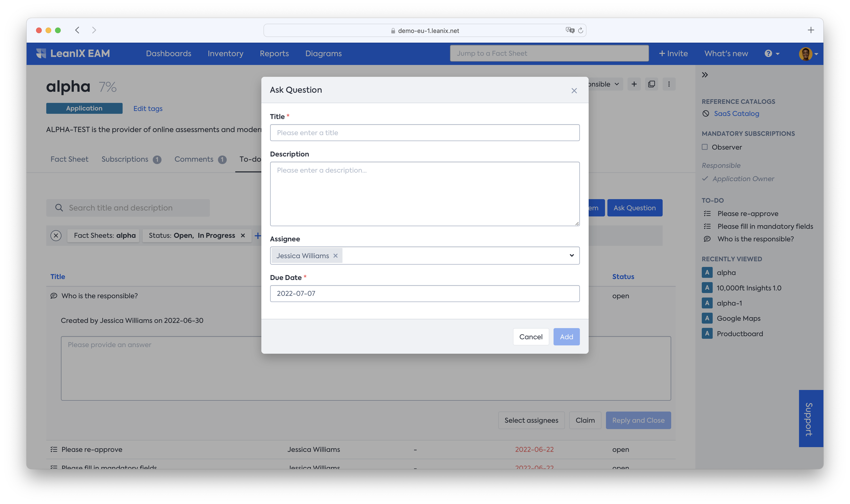
Task: Click Reply and Close button
Action: 638,421
